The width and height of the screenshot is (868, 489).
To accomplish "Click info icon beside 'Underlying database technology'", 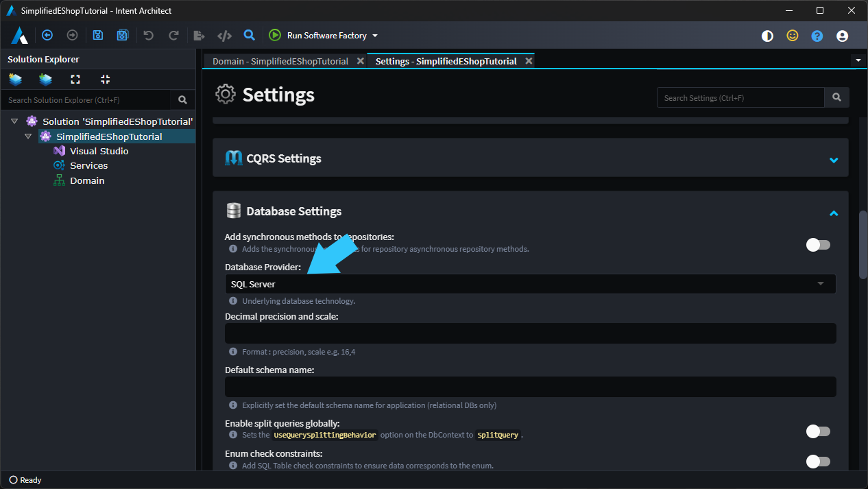I will click(234, 301).
